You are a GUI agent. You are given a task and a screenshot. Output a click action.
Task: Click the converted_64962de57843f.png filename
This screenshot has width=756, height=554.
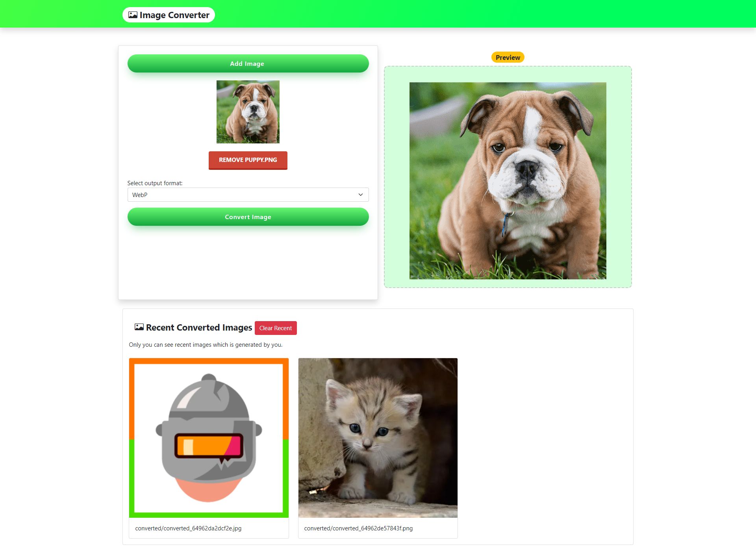(358, 528)
